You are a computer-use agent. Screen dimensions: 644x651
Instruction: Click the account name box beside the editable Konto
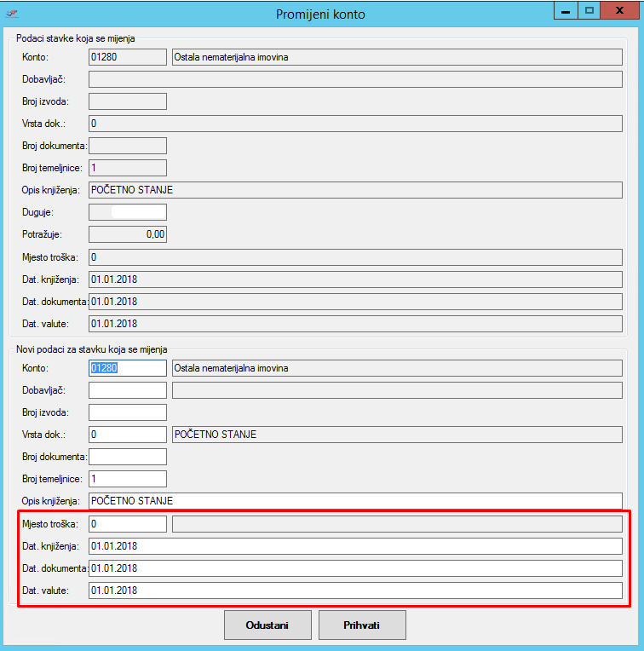(396, 368)
